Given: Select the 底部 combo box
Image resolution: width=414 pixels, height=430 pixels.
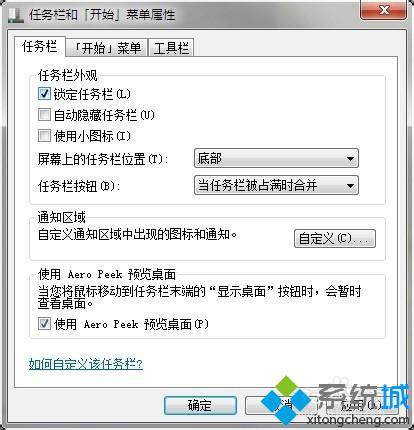Looking at the screenshot, I should click(x=276, y=159).
